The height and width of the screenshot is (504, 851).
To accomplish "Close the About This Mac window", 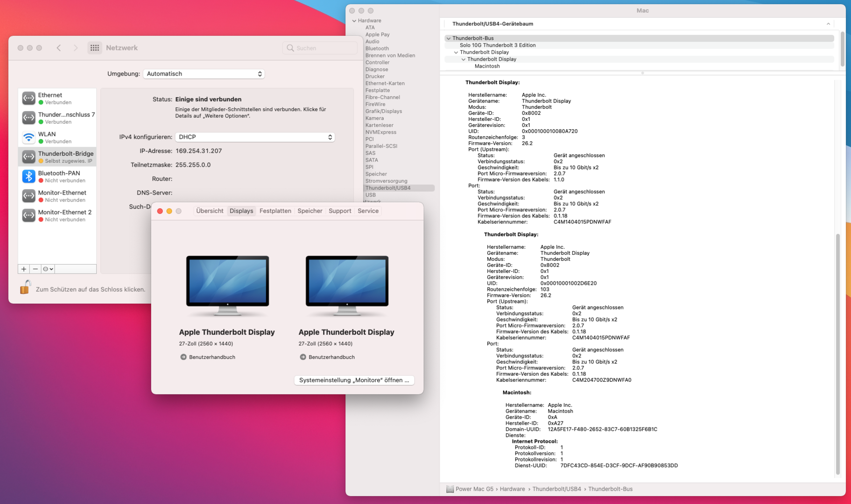I will click(160, 211).
